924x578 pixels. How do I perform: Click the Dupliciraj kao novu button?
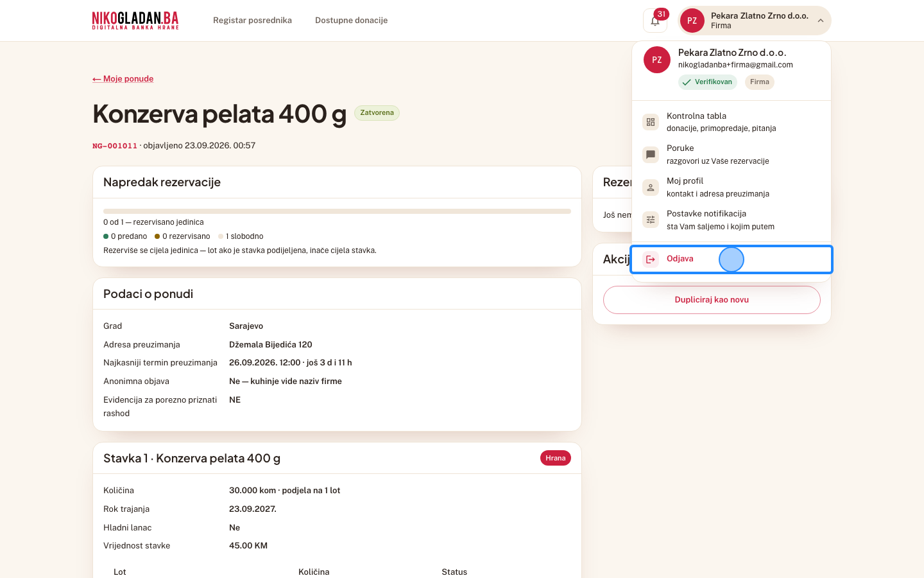[x=712, y=300]
